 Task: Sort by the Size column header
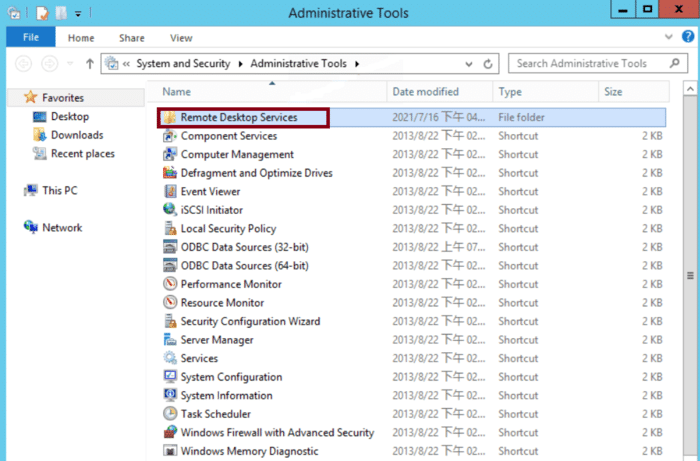[x=634, y=91]
